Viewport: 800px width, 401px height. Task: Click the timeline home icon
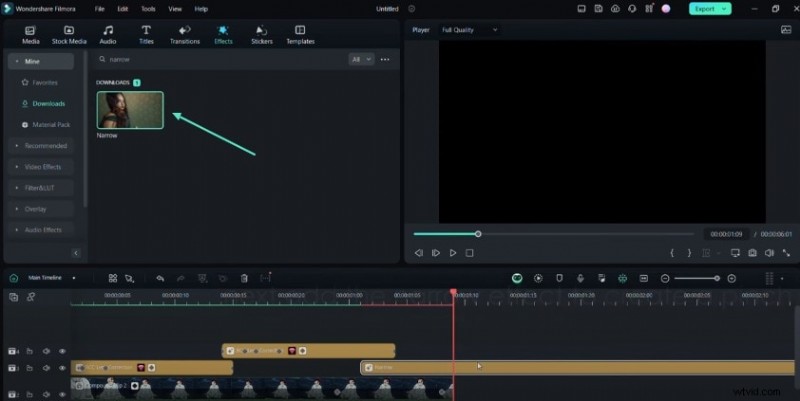click(x=14, y=278)
